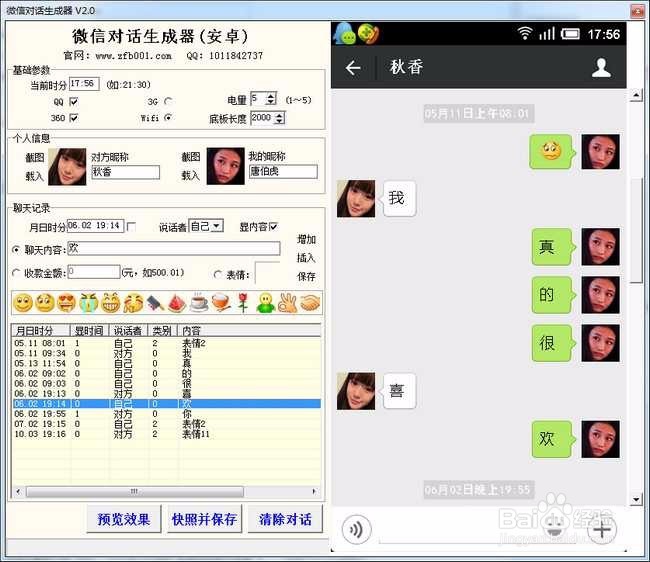Pick the coffee cup emoji
This screenshot has width=650, height=562.
199,303
